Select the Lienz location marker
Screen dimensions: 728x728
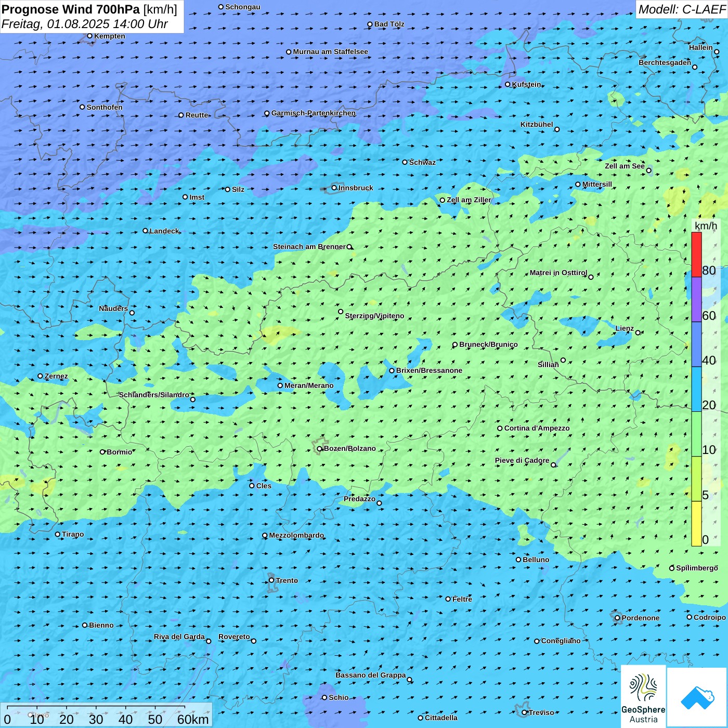pyautogui.click(x=638, y=333)
